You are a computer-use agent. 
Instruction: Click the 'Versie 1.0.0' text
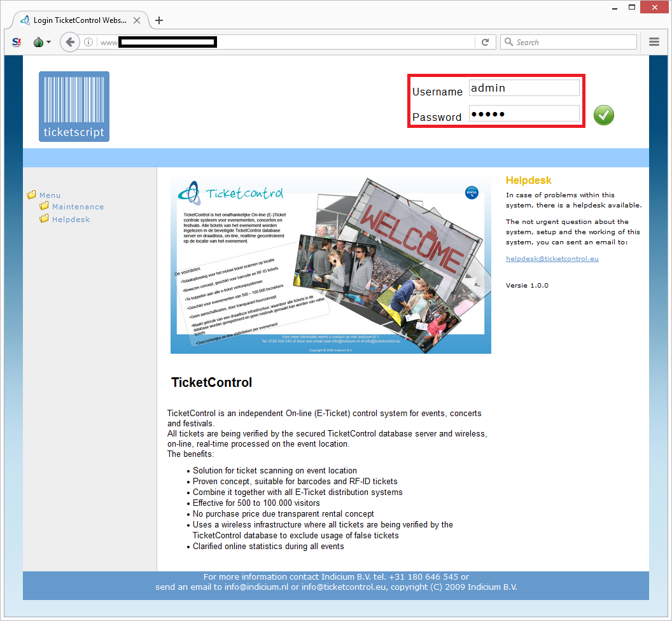[527, 286]
